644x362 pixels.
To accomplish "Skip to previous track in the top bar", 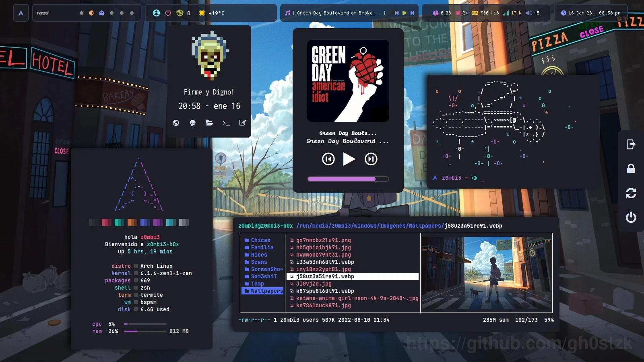I will [x=396, y=13].
